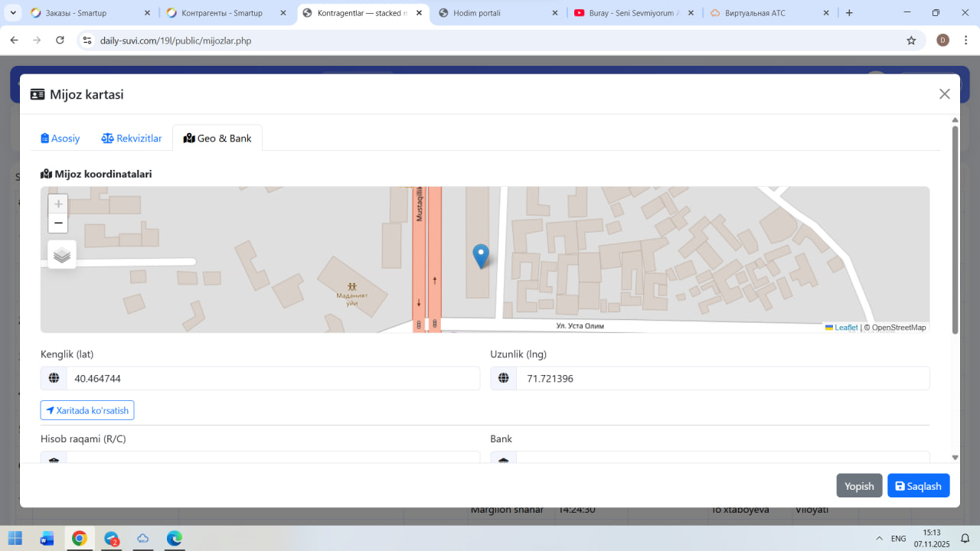
Task: Close the Mijoz kartasi dialog
Action: tap(945, 94)
